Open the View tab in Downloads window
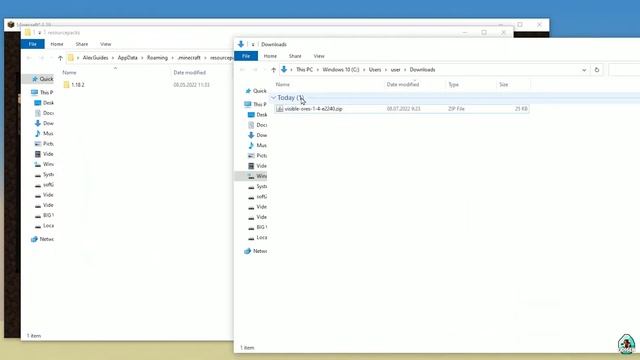Image resolution: width=640 pixels, height=360 pixels. point(319,56)
